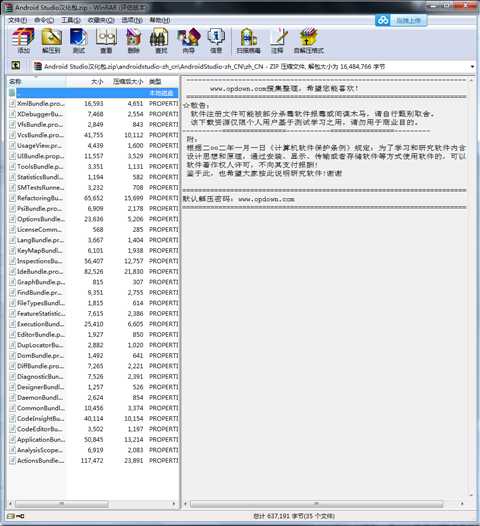Select the parent folder '..' row

coord(94,93)
